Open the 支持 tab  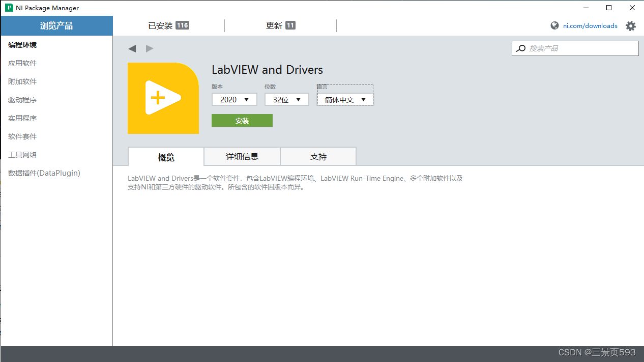[318, 156]
